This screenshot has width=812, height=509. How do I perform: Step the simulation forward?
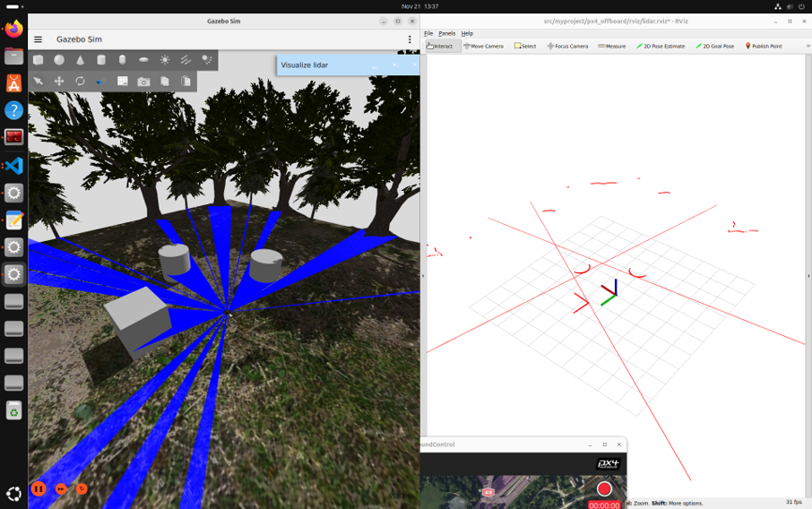pyautogui.click(x=61, y=488)
